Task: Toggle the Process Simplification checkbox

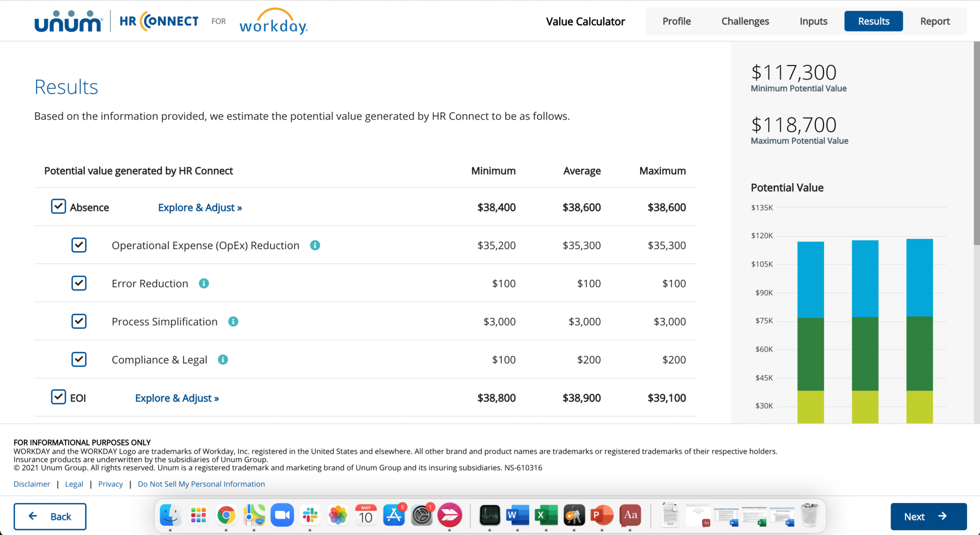Action: click(79, 321)
